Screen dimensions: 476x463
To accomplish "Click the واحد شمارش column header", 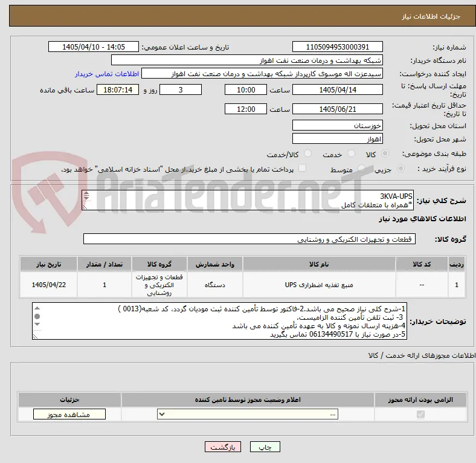I will click(x=214, y=264).
